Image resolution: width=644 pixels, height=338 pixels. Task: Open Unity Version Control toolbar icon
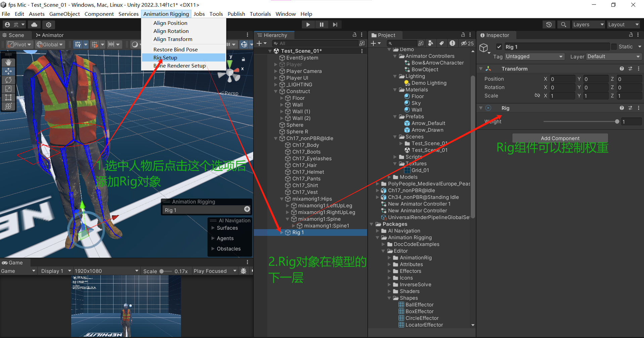[x=49, y=25]
